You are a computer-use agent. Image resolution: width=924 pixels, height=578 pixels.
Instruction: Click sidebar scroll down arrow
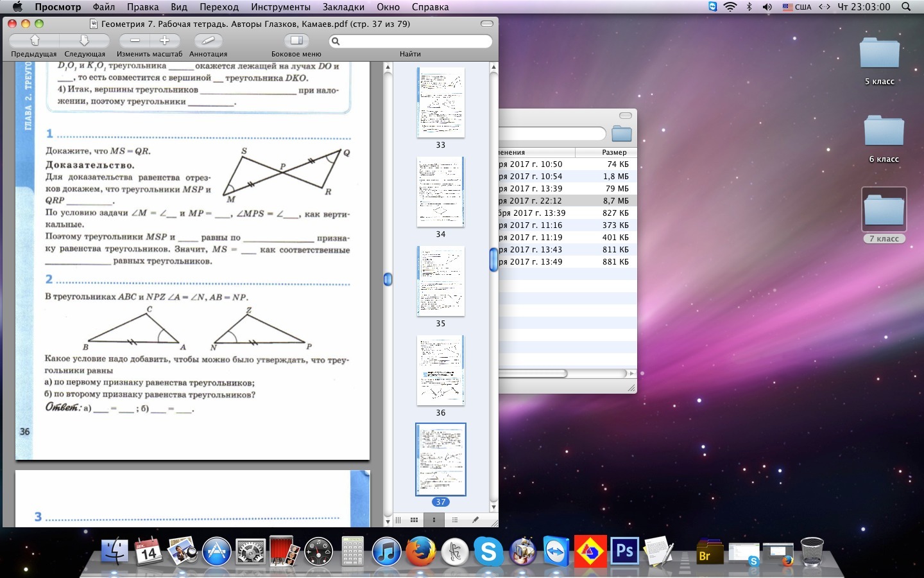click(493, 507)
